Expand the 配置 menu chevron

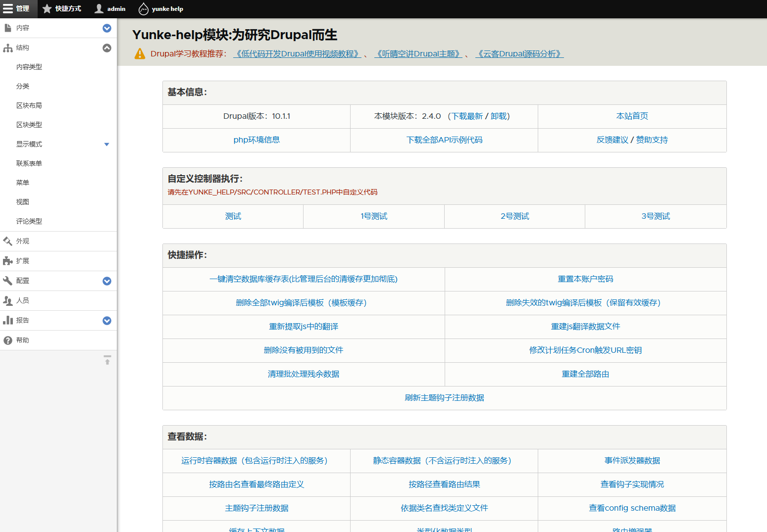tap(107, 281)
